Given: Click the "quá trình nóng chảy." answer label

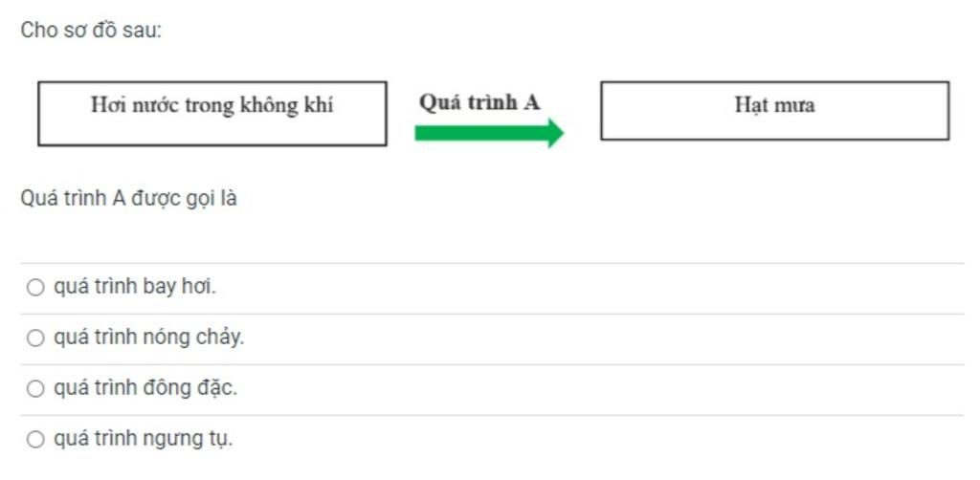Looking at the screenshot, I should coord(148,338).
